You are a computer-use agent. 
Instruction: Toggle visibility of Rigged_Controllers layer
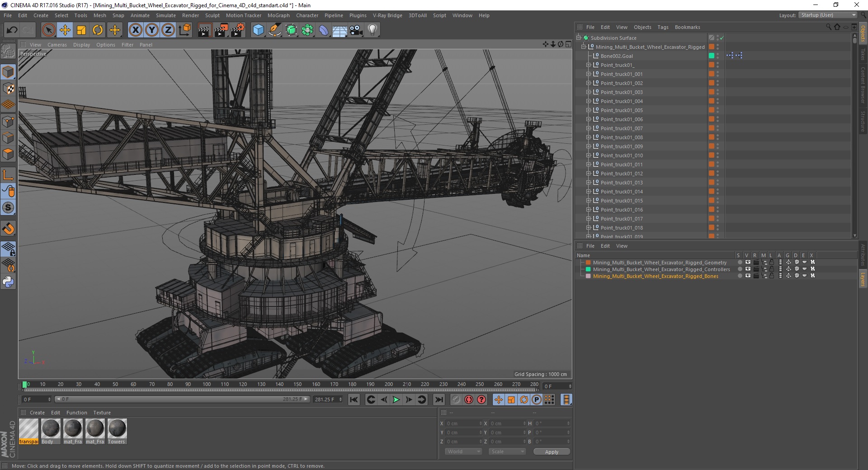coord(748,269)
